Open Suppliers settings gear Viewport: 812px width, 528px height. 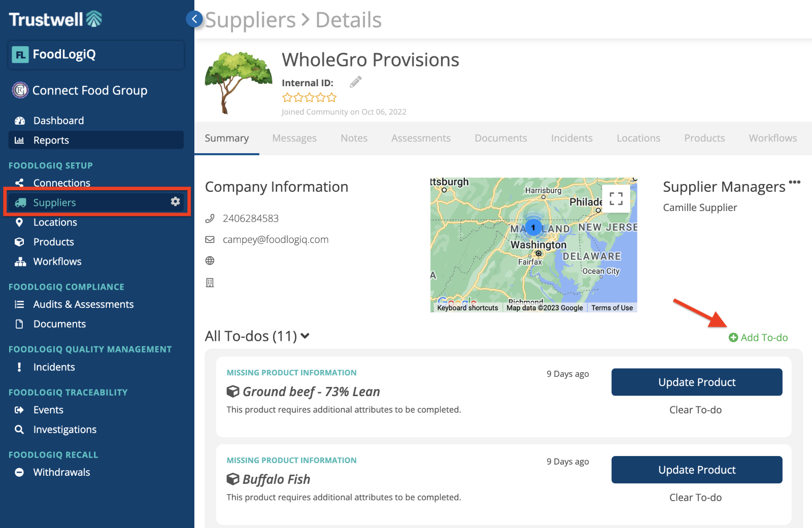pos(175,202)
